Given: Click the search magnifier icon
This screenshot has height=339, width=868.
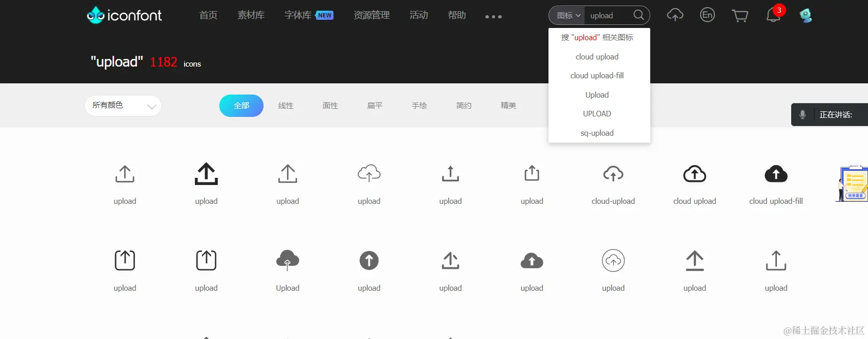Looking at the screenshot, I should 639,15.
